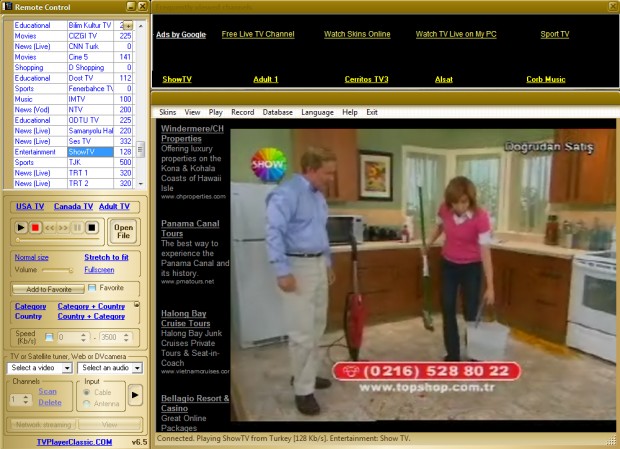This screenshot has height=449, width=620.
Task: Open the Help menu
Action: (x=350, y=112)
